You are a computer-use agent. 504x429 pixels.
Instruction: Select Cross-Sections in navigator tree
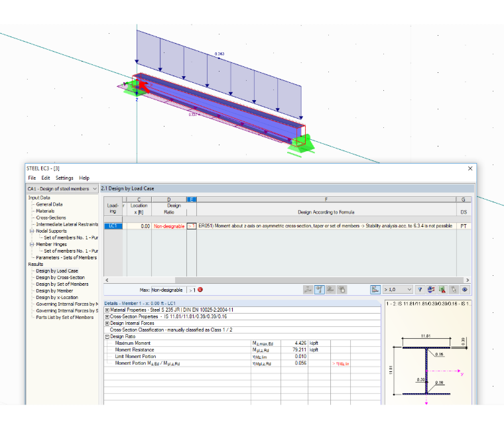(51, 217)
